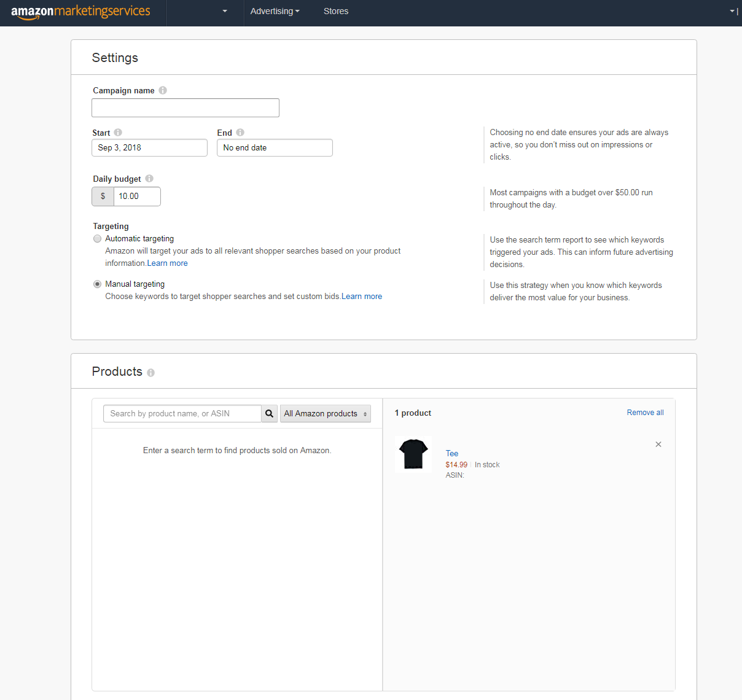Click the Campaign name info icon
The height and width of the screenshot is (700, 742).
click(163, 90)
